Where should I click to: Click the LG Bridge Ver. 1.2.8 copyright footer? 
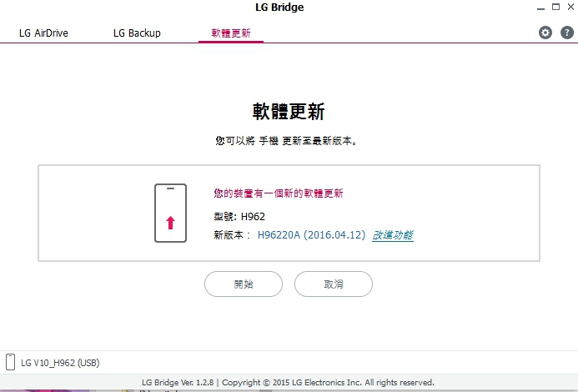coord(289,383)
